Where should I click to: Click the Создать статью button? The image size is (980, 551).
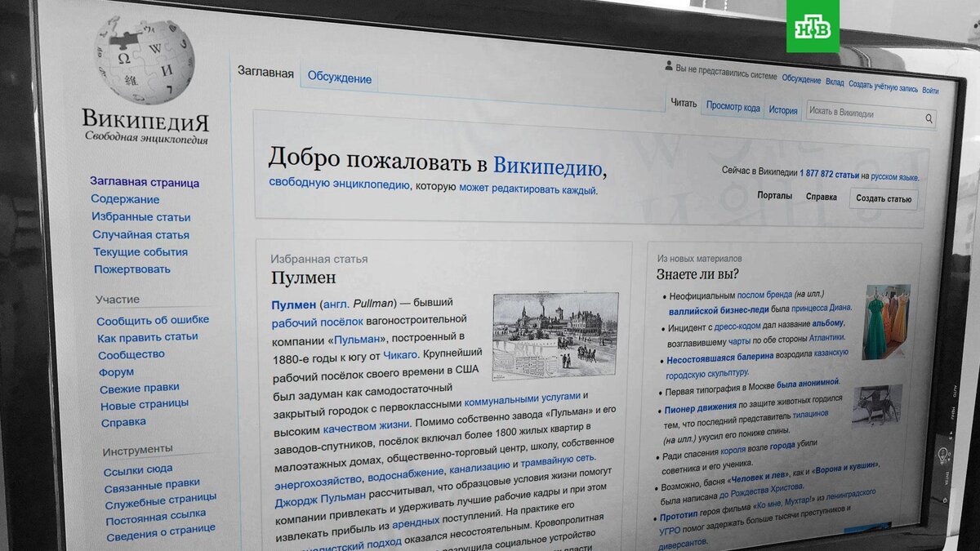[883, 198]
